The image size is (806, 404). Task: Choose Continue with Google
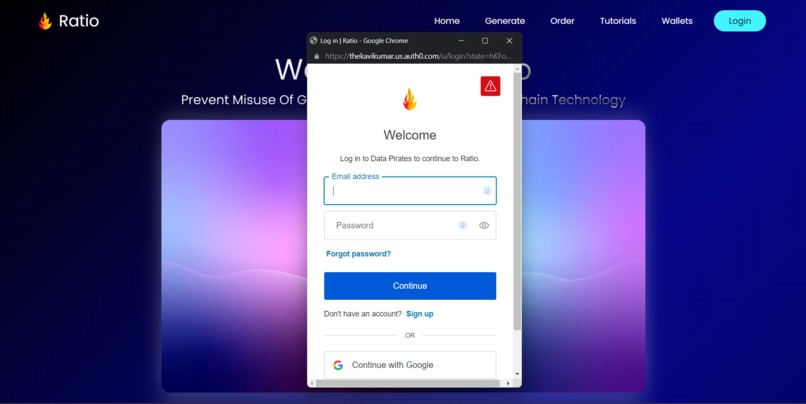410,365
